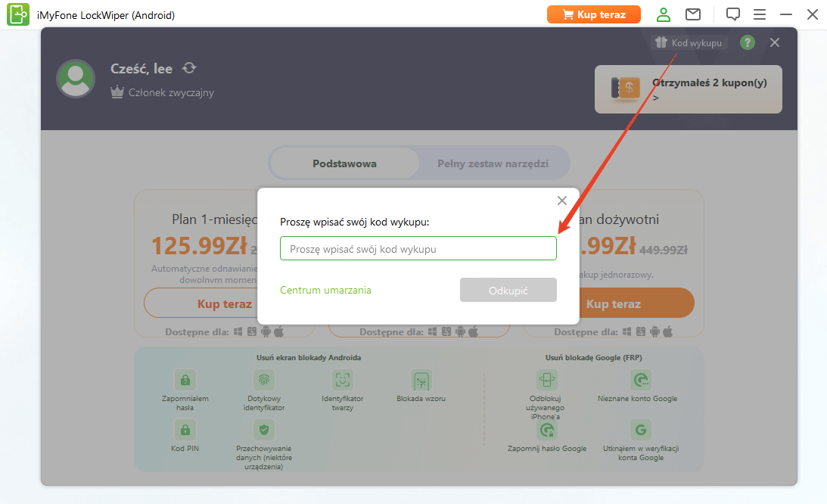Click the Kod wykupu gift button
This screenshot has width=827, height=504.
coord(689,42)
